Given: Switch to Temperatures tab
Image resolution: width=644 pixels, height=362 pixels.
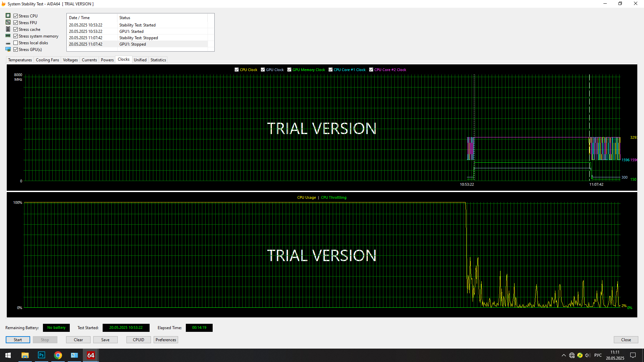Looking at the screenshot, I should click(20, 60).
